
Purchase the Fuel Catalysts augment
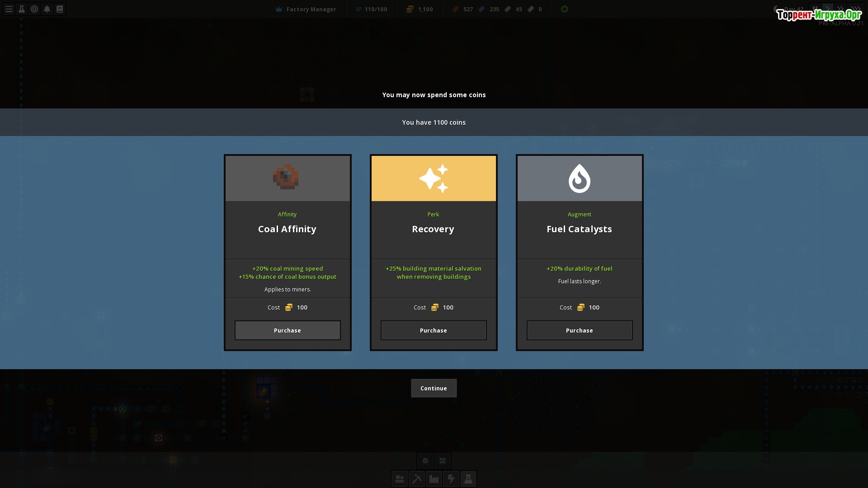pos(580,330)
